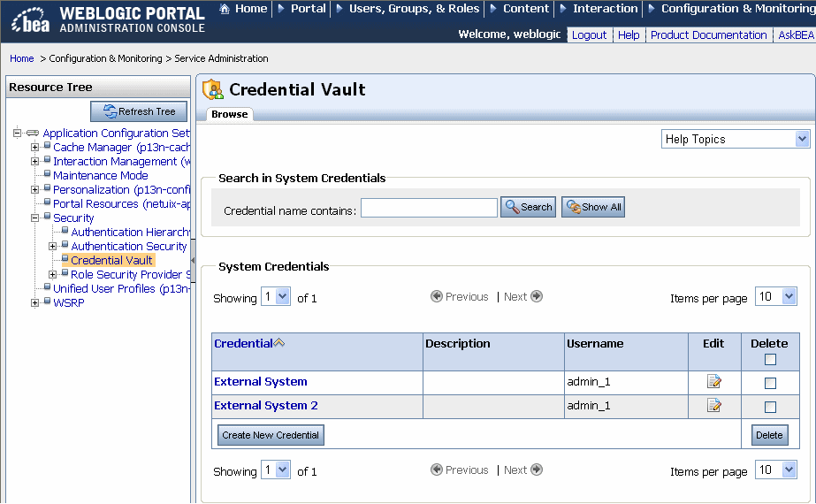
Task: Check the Delete box for External System 2
Action: point(770,407)
